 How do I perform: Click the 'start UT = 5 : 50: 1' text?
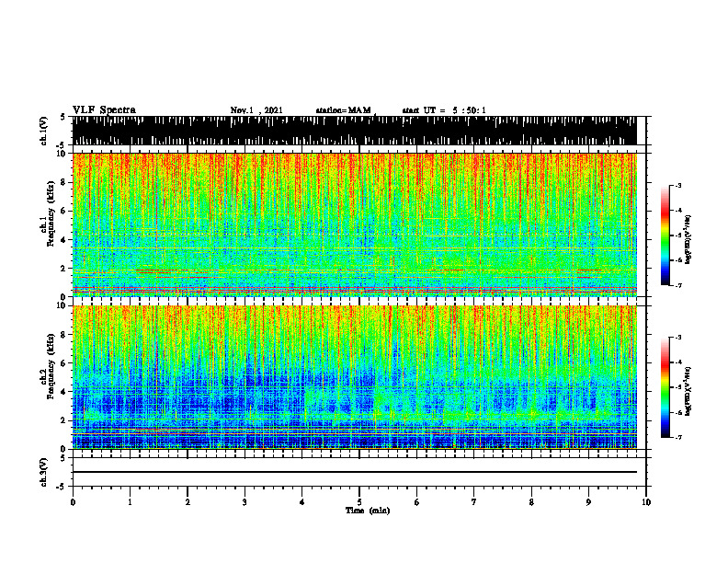click(x=444, y=110)
